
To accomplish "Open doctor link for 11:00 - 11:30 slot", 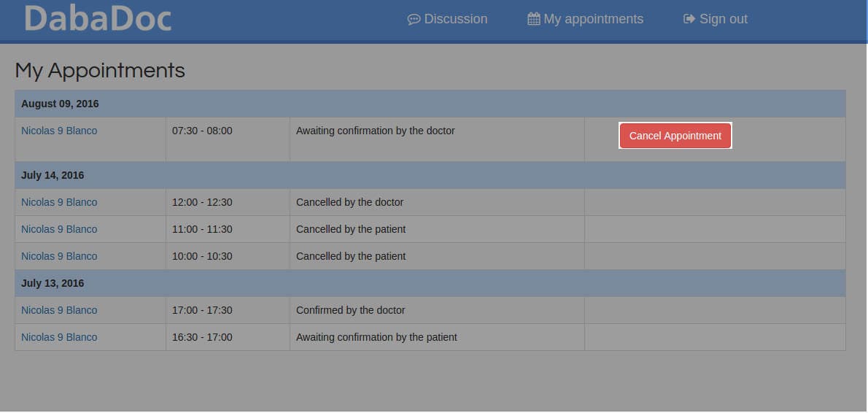I will (x=59, y=229).
